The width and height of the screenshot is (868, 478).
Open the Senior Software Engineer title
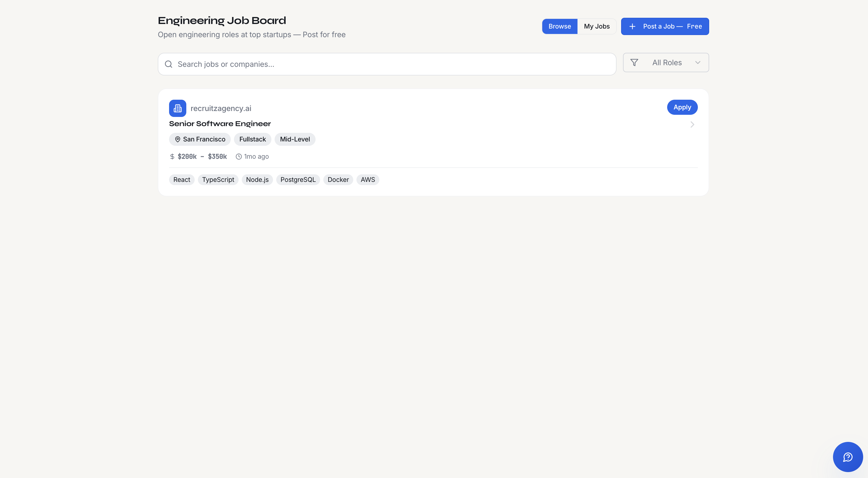click(x=220, y=124)
